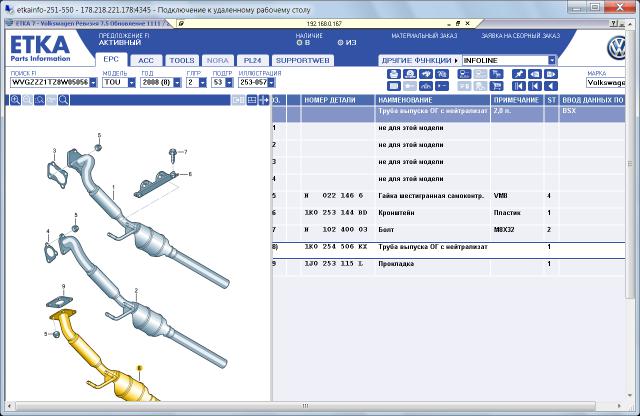Expand the МОДЕЛЬ dropdown showing TOU
The width and height of the screenshot is (640, 416).
(x=131, y=82)
